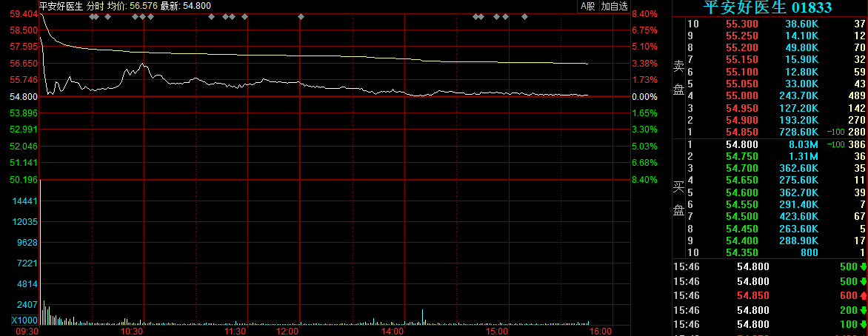Select the 分时 chart mode label
Screen dimensions: 868x336
(x=96, y=5)
